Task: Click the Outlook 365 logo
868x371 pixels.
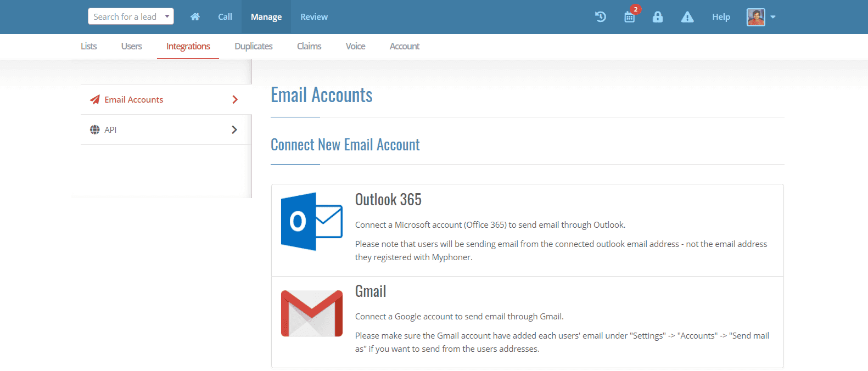Action: [312, 222]
